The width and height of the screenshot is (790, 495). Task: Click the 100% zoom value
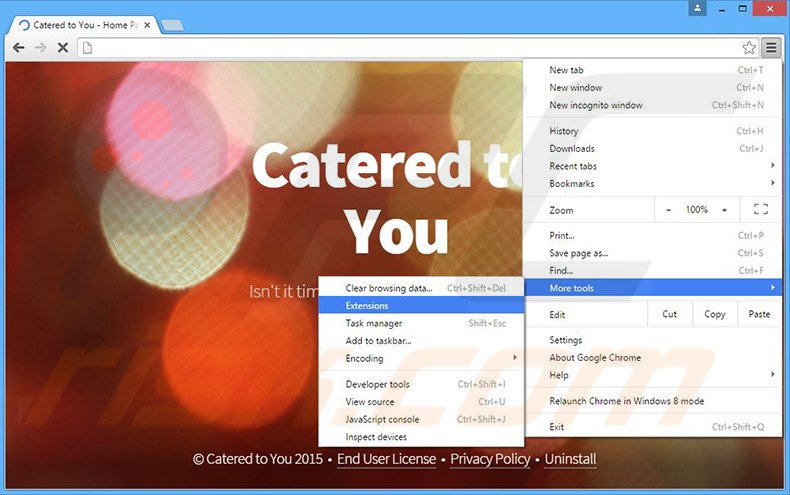pos(697,210)
